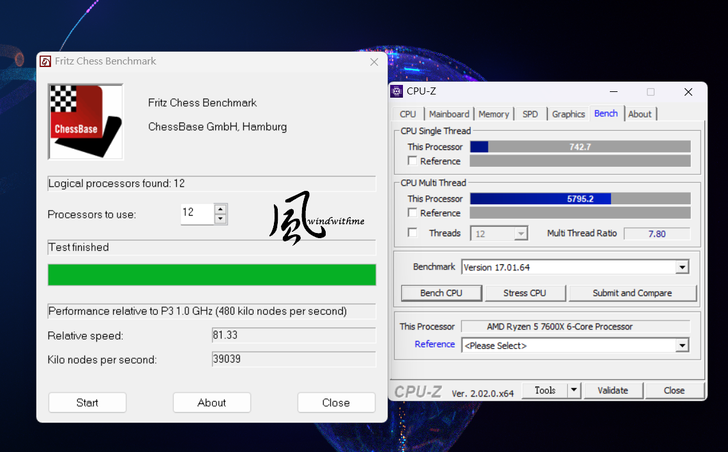728x452 pixels.
Task: Expand the Reference processor dropdown
Action: pos(682,345)
